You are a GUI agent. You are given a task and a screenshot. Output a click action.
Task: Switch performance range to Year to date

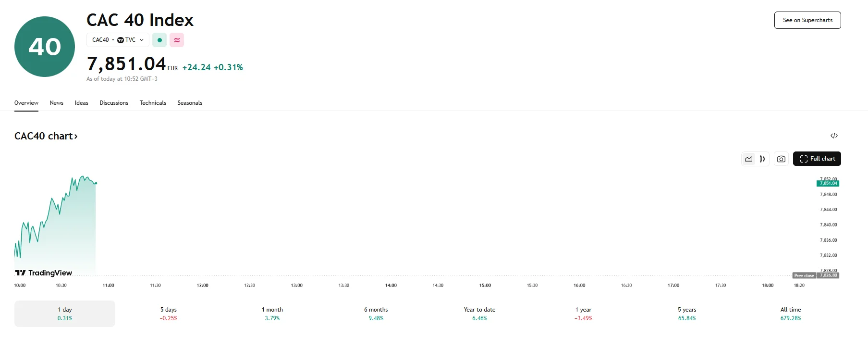tap(479, 314)
